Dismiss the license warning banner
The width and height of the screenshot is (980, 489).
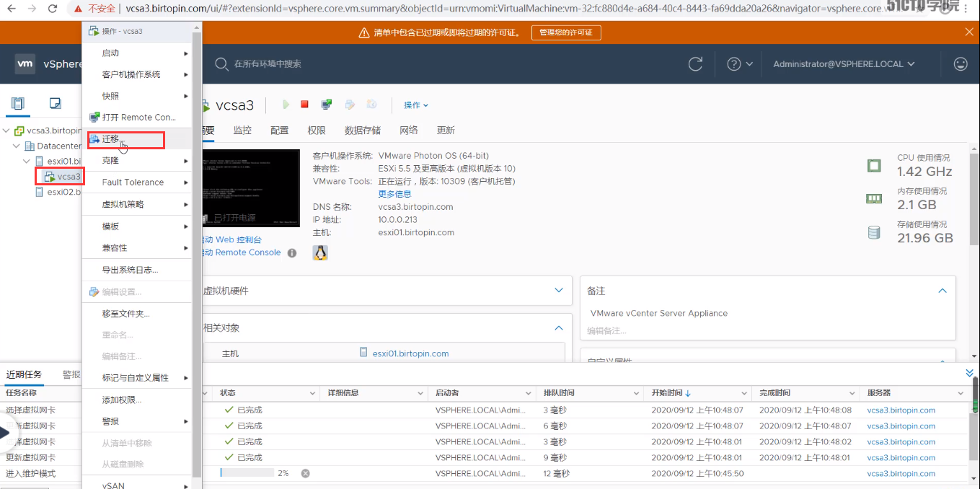969,32
